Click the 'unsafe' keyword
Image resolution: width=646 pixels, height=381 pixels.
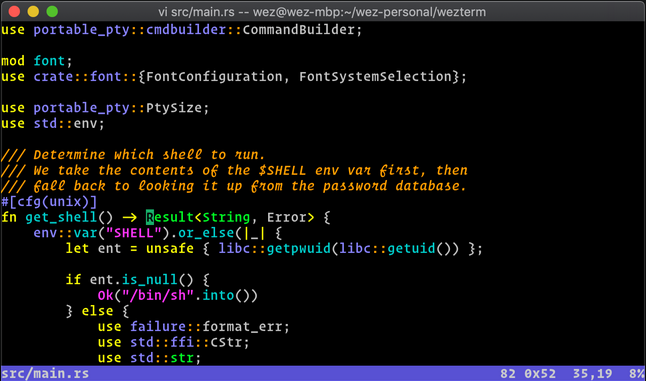170,249
